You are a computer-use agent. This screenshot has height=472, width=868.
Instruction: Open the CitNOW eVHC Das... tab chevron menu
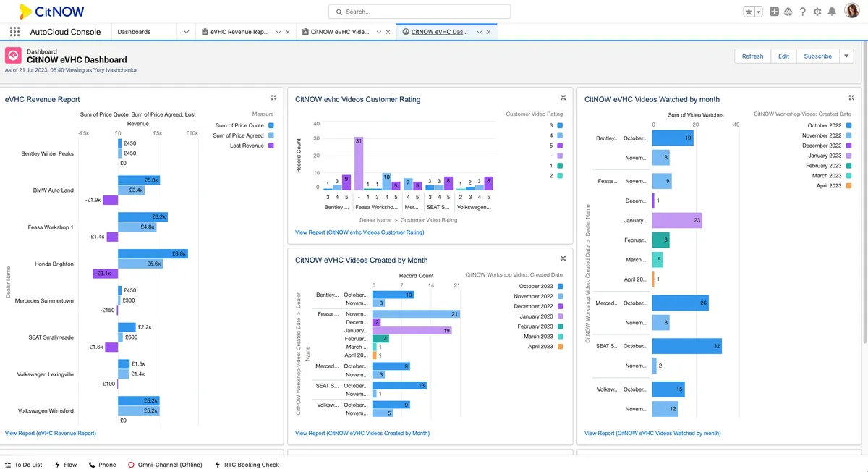[480, 32]
